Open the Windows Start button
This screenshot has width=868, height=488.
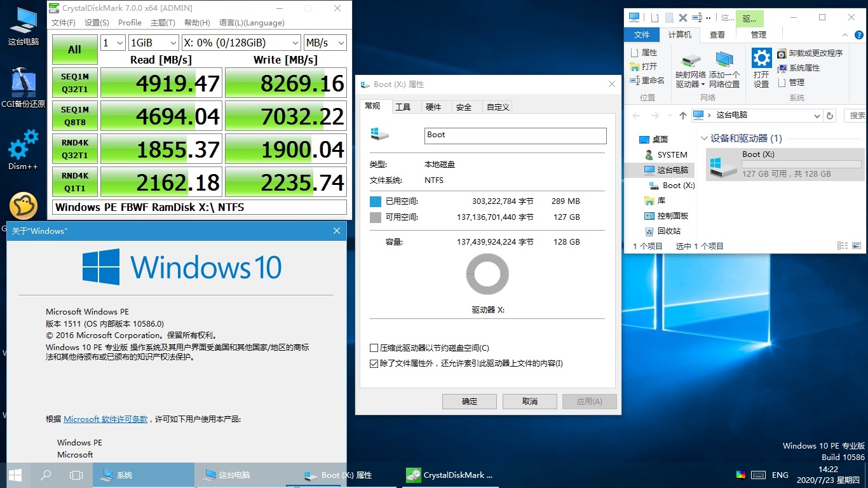(x=15, y=475)
